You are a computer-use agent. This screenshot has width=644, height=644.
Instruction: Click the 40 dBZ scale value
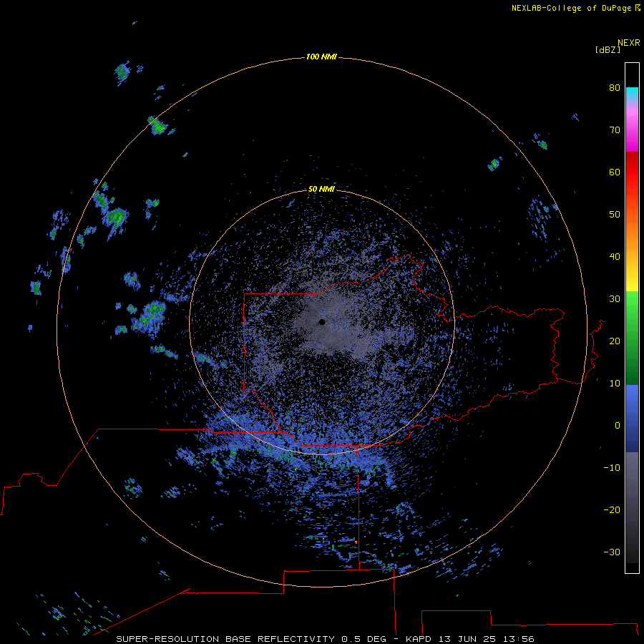tap(615, 257)
